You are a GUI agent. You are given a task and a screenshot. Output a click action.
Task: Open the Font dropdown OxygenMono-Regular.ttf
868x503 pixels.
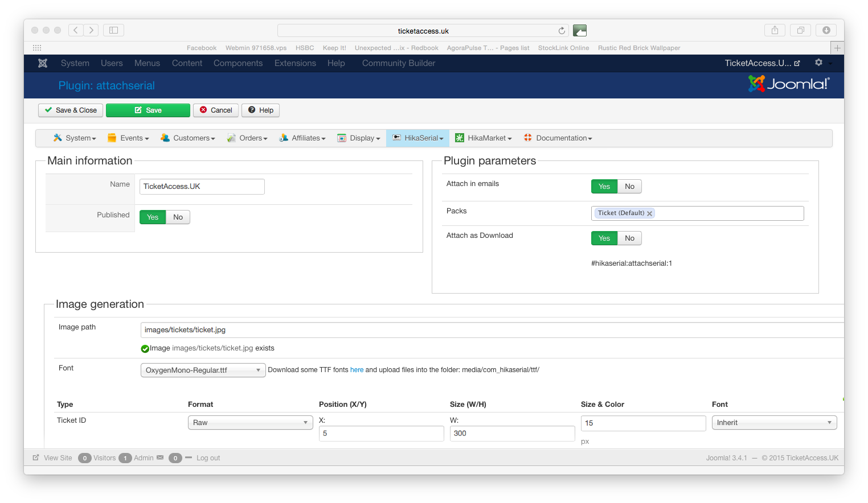coord(203,370)
